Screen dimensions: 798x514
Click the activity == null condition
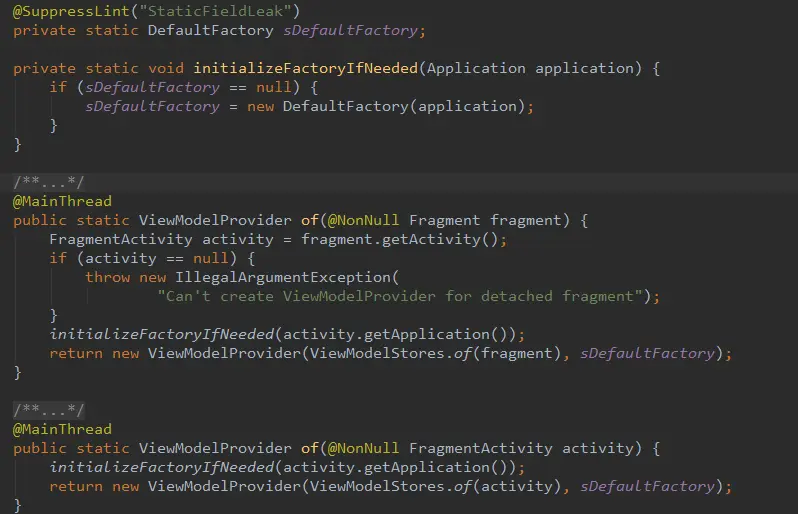(x=157, y=259)
